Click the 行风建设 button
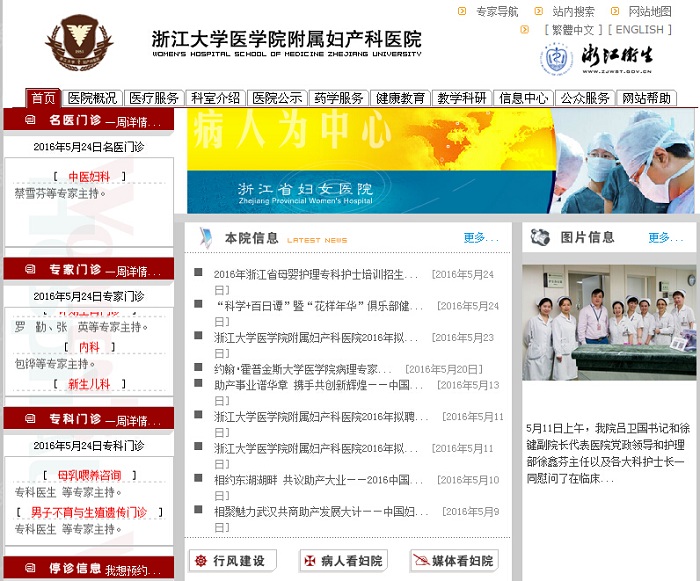This screenshot has height=581, width=700. point(233,560)
